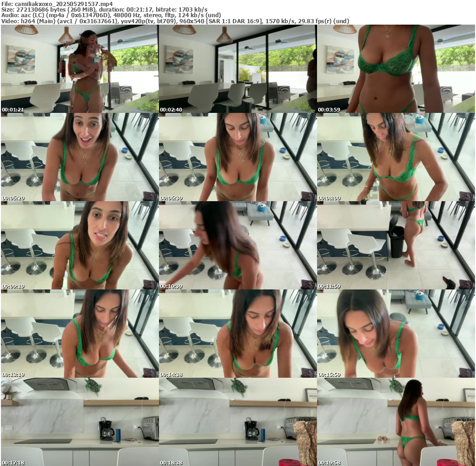Screen dimensions: 476x466
Task: Open the frame at 00:08:00
Action: pyautogui.click(x=396, y=157)
